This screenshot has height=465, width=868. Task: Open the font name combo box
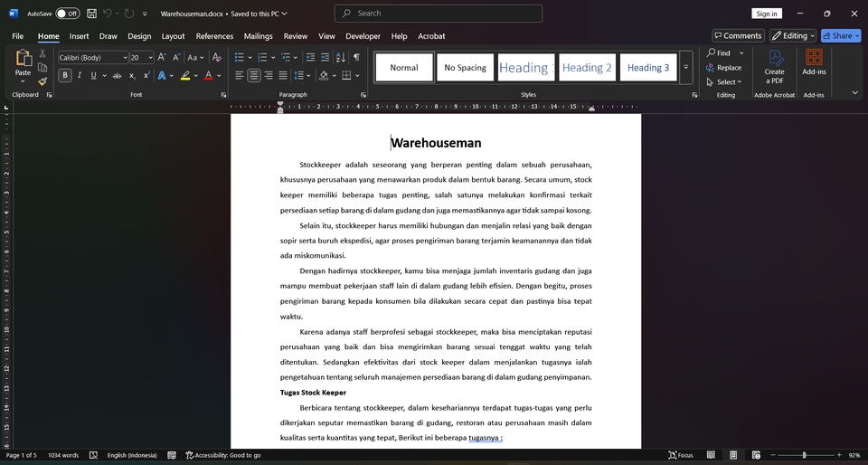tap(93, 58)
